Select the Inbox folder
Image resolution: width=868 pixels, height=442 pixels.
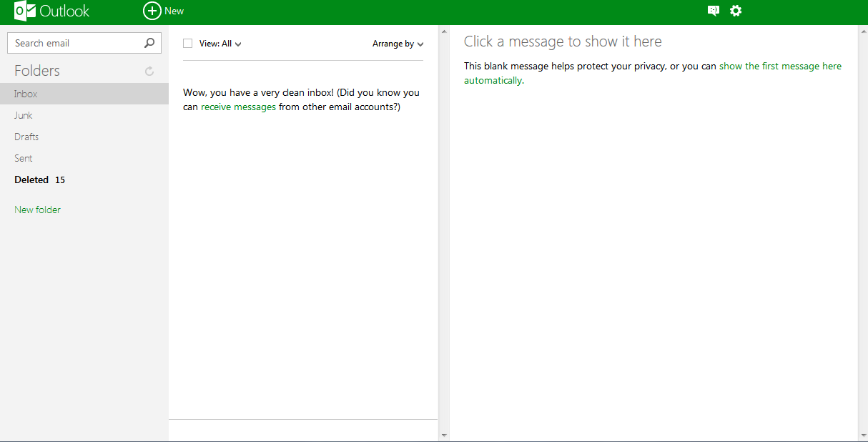pos(25,93)
